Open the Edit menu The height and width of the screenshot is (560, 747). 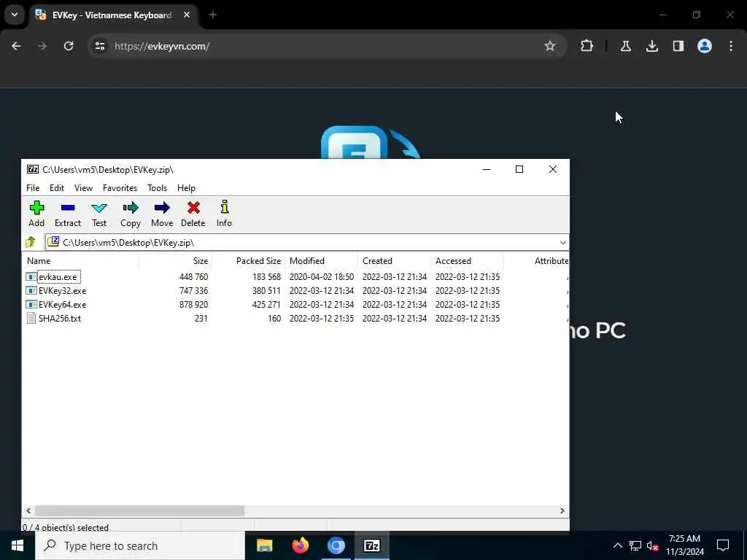click(x=57, y=188)
